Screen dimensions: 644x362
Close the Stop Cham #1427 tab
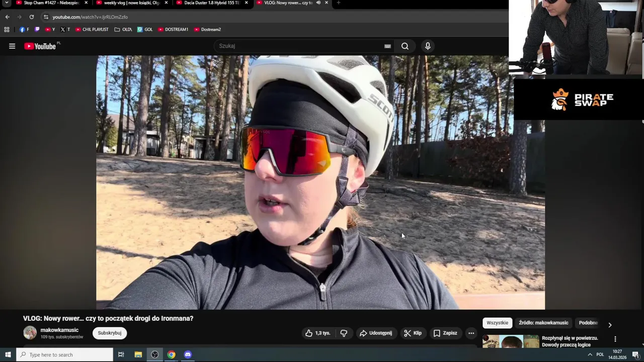tap(86, 3)
